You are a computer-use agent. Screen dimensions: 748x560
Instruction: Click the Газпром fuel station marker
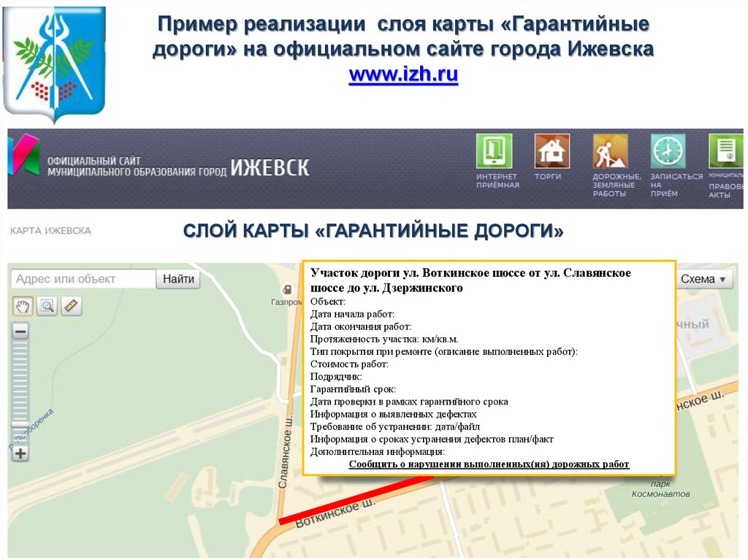(287, 290)
